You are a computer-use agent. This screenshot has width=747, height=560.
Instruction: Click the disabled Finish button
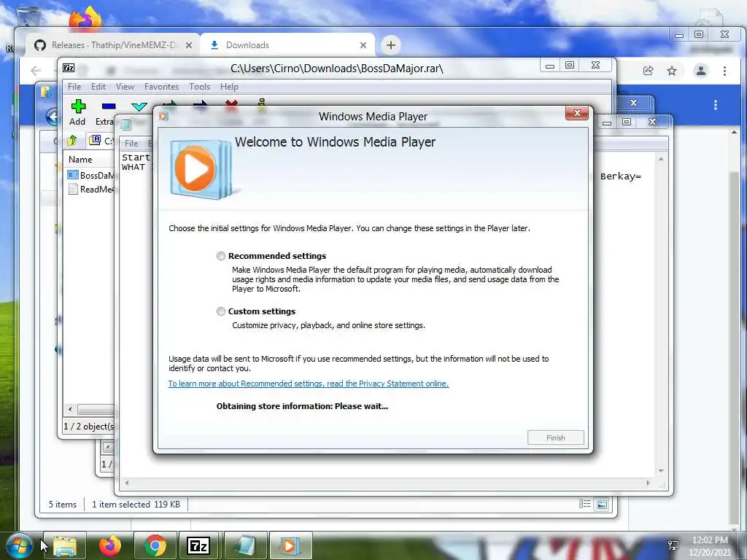555,437
